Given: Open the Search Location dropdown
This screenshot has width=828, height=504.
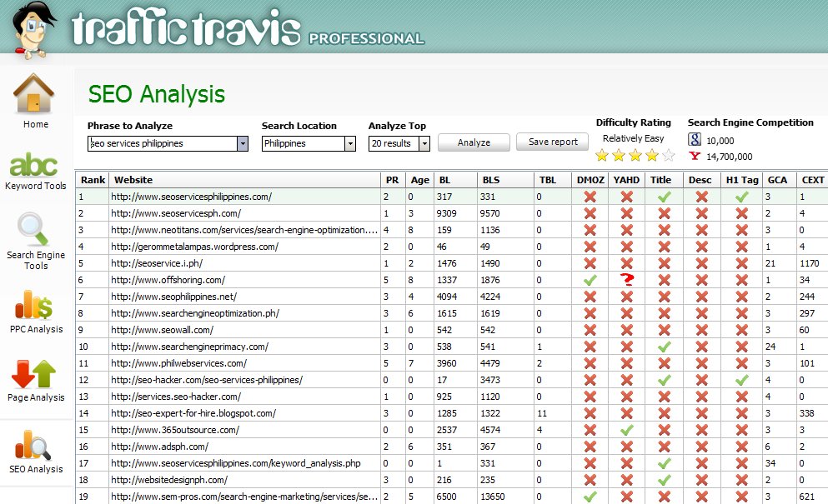Looking at the screenshot, I should click(x=350, y=143).
